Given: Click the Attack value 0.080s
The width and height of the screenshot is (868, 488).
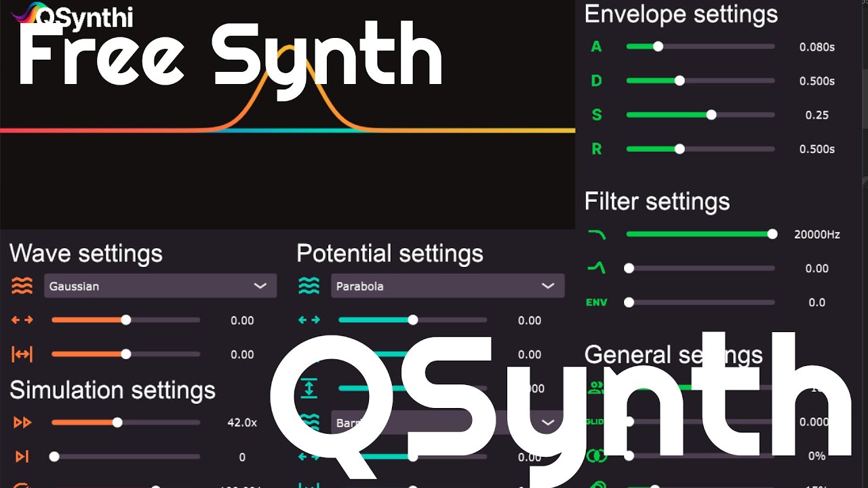Looking at the screenshot, I should (816, 47).
